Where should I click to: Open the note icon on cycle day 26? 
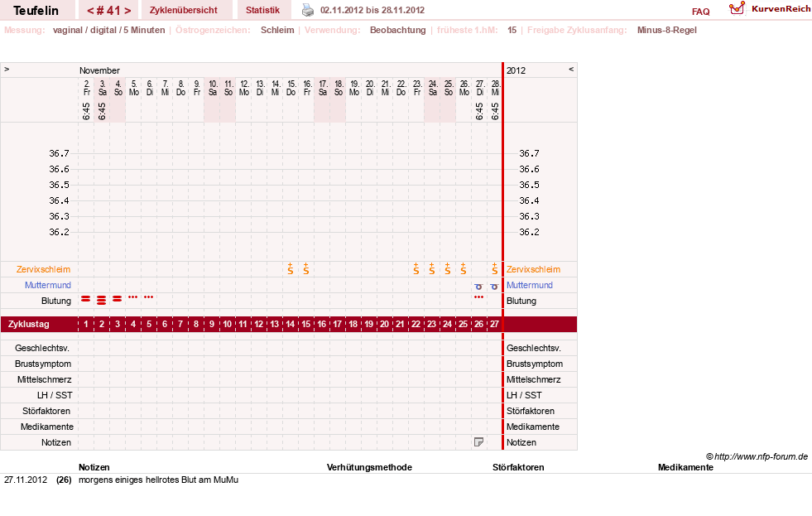pyautogui.click(x=479, y=442)
